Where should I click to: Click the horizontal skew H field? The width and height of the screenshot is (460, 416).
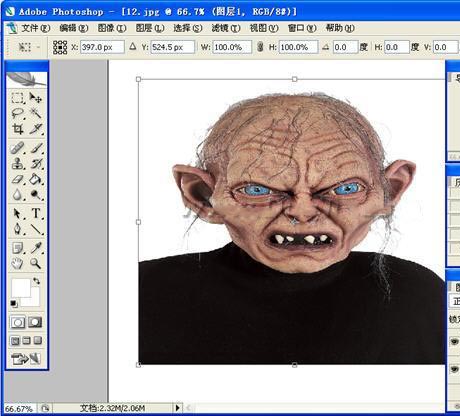396,47
